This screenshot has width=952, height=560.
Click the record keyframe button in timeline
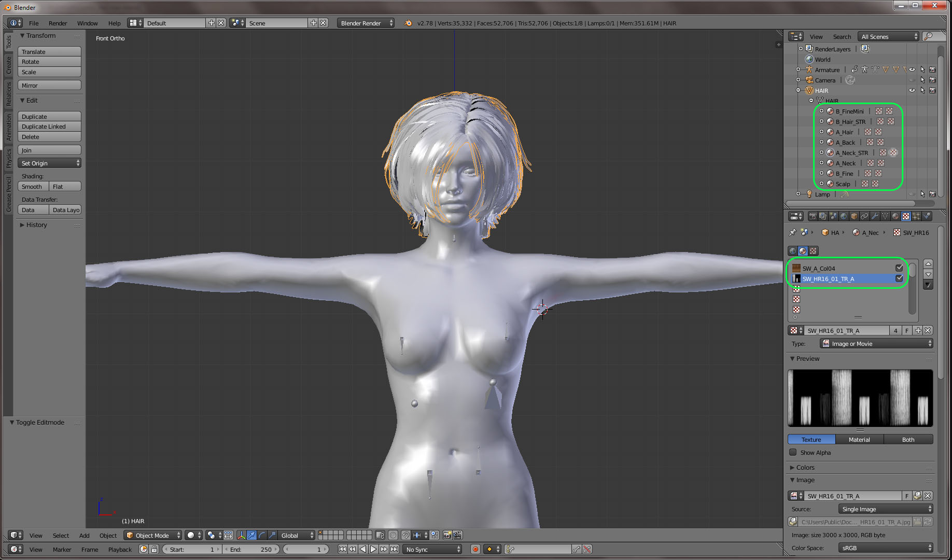pos(475,549)
